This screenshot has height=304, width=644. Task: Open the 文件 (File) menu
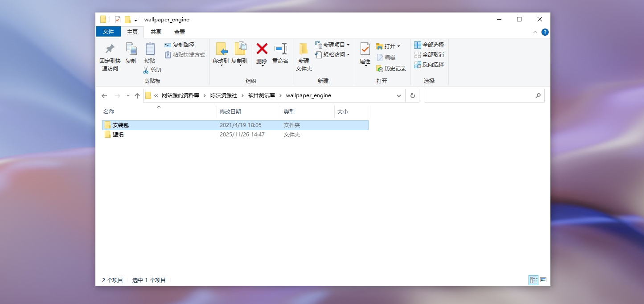pyautogui.click(x=109, y=32)
